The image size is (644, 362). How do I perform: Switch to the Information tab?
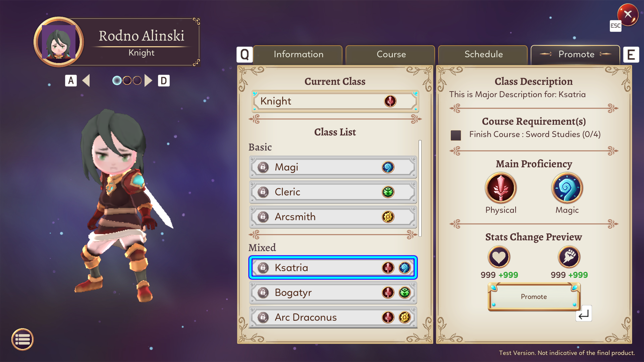point(298,54)
